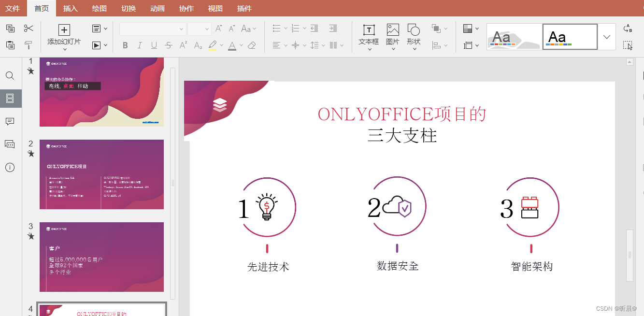Open the Chat icon in left sidebar
644x316 pixels.
(10, 144)
